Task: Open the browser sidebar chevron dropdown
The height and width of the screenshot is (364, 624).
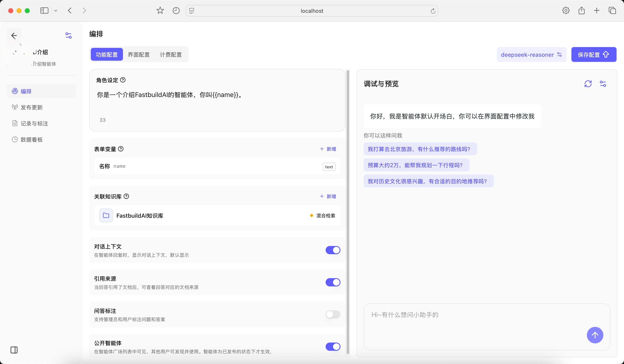Action: [56, 10]
